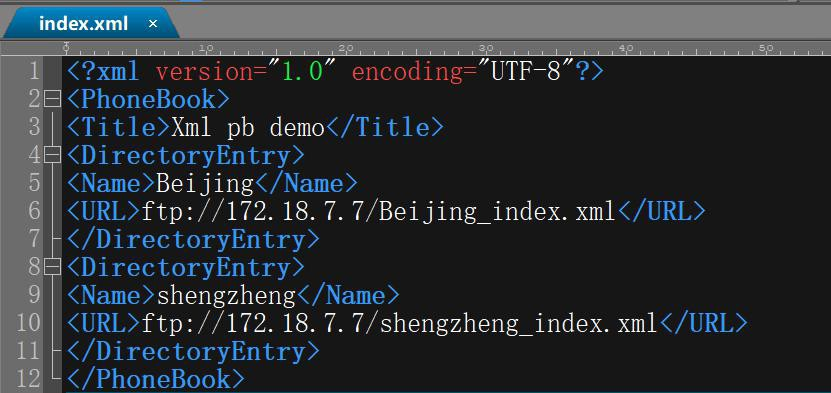The width and height of the screenshot is (831, 393).
Task: Click the name text 'shengzheng' on line 9
Action: [x=226, y=296]
